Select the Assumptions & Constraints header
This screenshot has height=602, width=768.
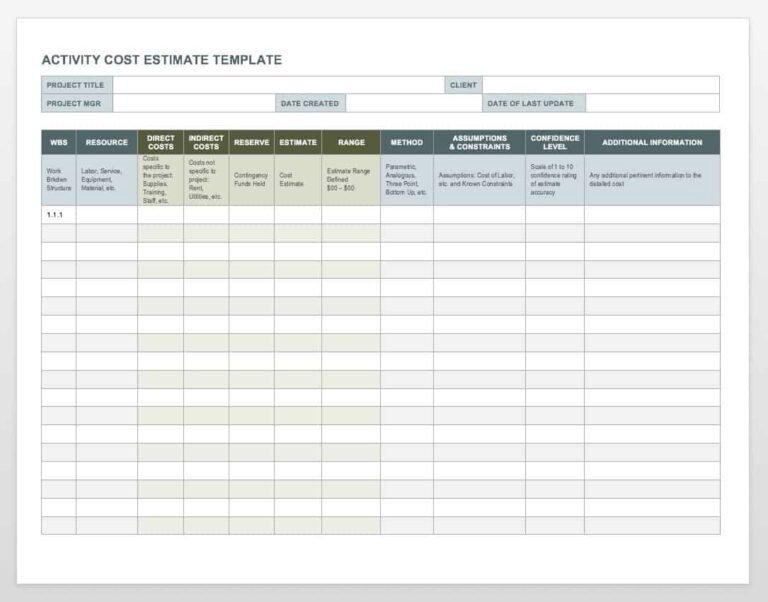[x=479, y=142]
